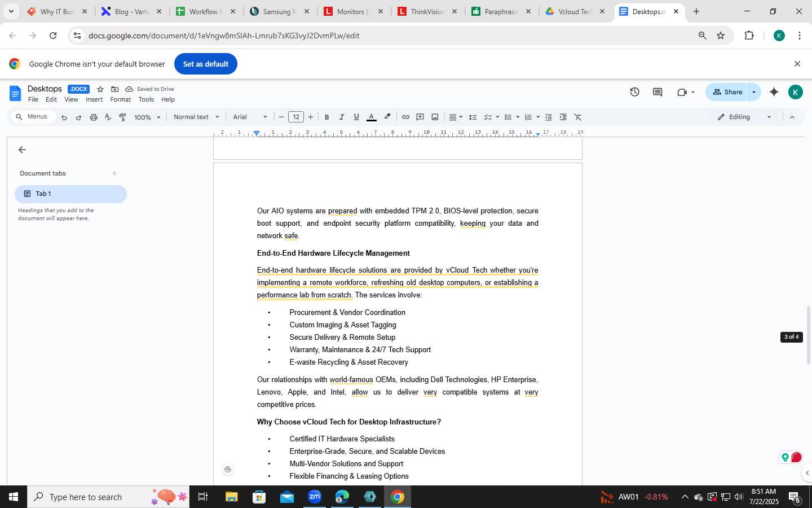812x508 pixels.
Task: Open the Insert menu
Action: [x=94, y=99]
